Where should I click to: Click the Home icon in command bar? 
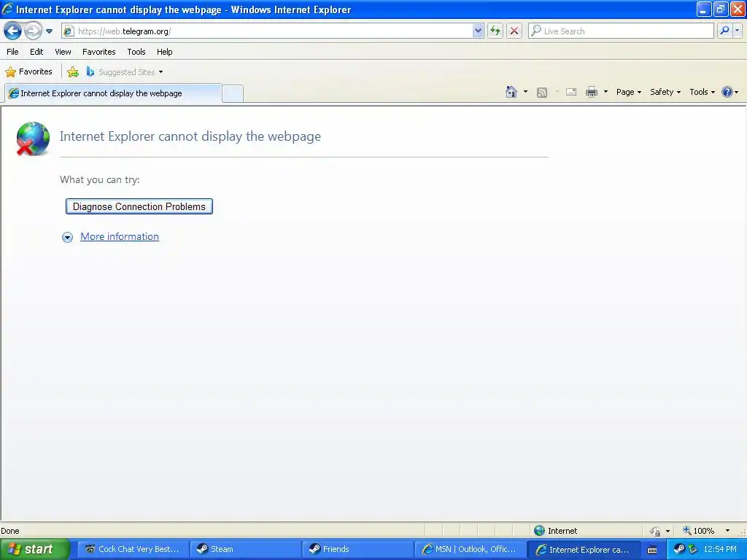511,92
